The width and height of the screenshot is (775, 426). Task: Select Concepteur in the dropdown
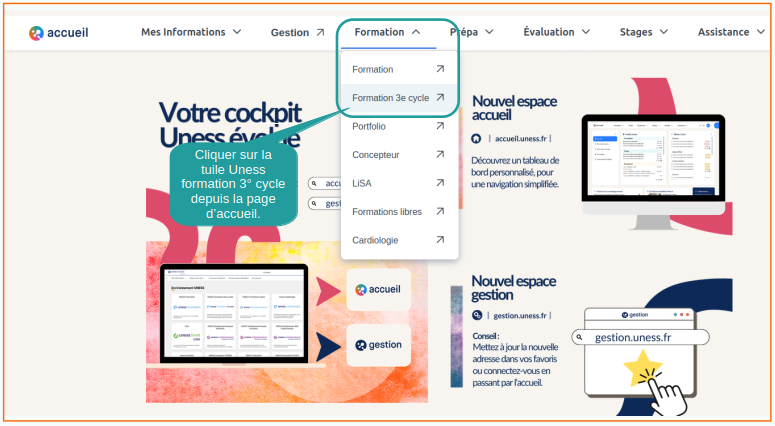click(x=399, y=155)
